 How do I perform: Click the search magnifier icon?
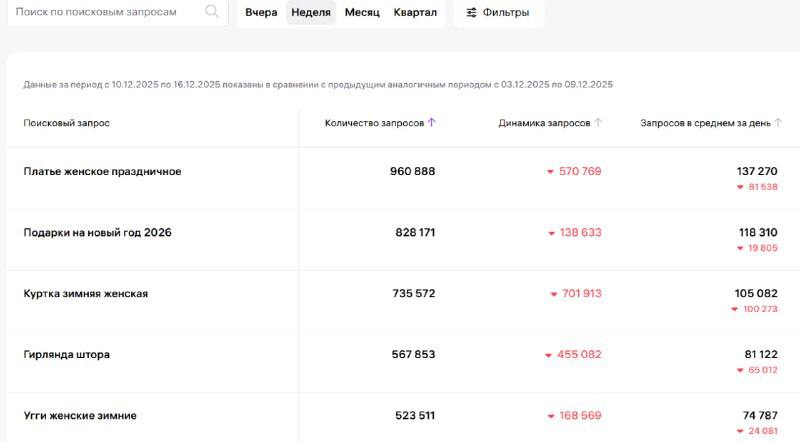tap(212, 12)
